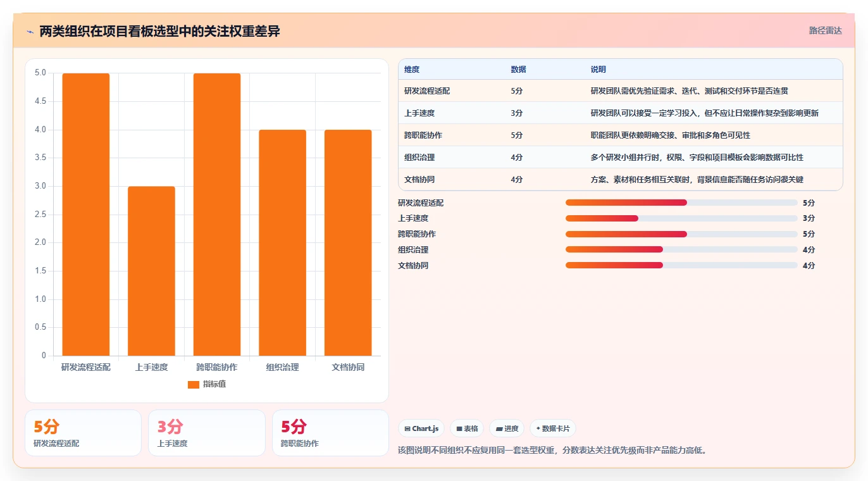
Task: Click the 组织治理 cell in the table
Action: [419, 158]
